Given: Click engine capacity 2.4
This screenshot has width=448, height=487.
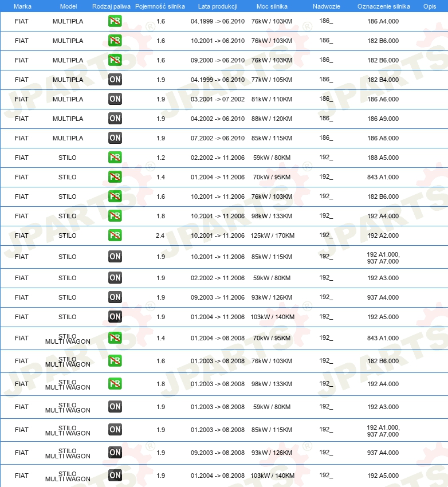Looking at the screenshot, I should click(160, 235).
